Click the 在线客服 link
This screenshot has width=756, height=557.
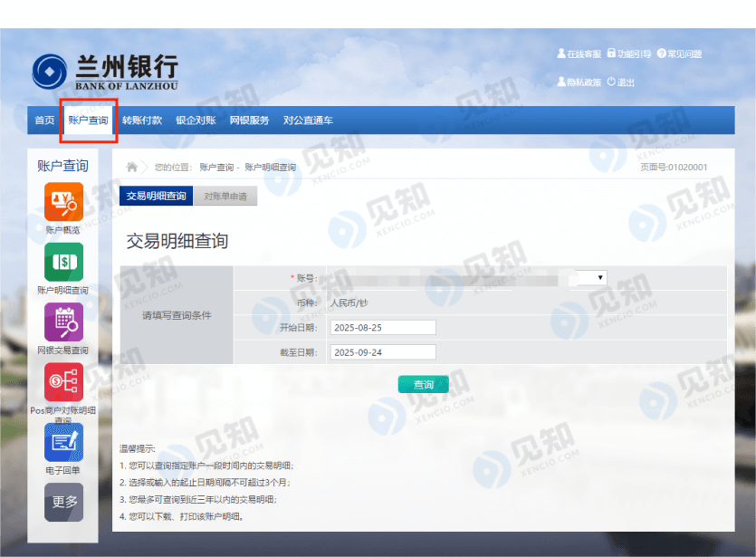click(579, 54)
